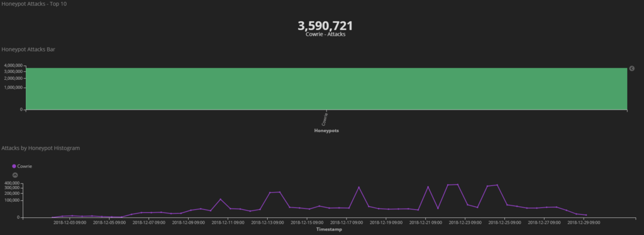Screen dimensions: 644x235
Task: Click the 1,000,000 y-axis label
Action: tap(13, 88)
